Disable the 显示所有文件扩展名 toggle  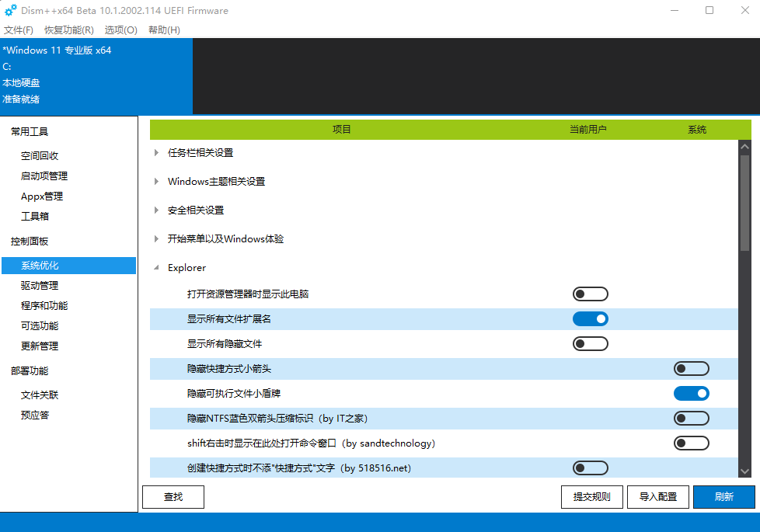point(590,318)
